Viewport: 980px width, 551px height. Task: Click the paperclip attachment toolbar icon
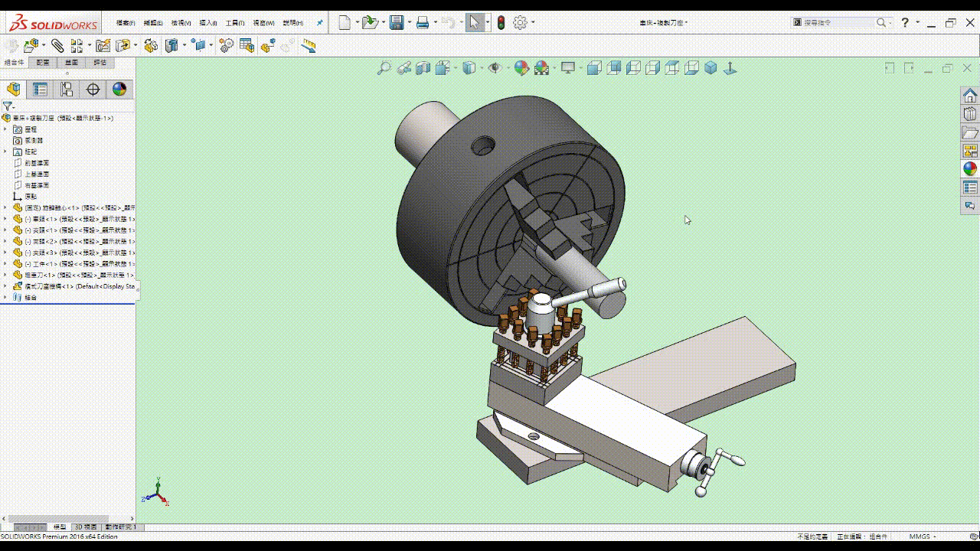(57, 46)
